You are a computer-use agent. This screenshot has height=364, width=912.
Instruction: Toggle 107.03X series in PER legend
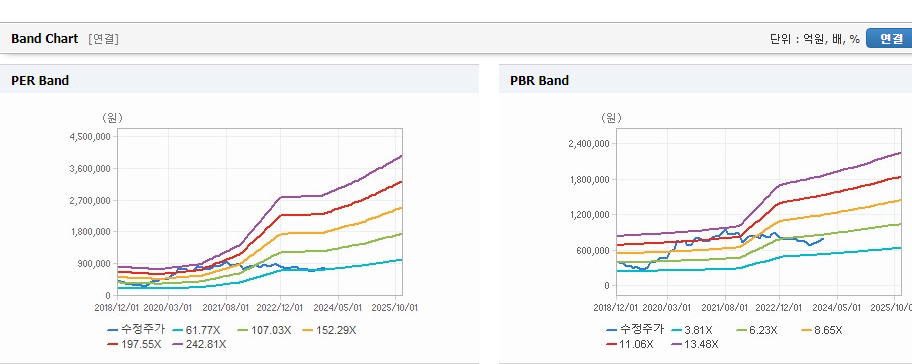pyautogui.click(x=265, y=330)
